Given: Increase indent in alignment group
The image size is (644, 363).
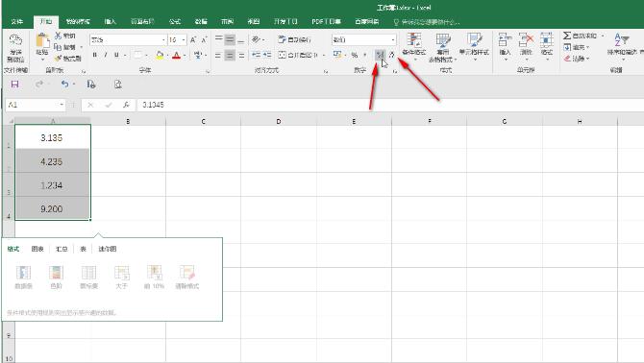Looking at the screenshot, I should 267,55.
